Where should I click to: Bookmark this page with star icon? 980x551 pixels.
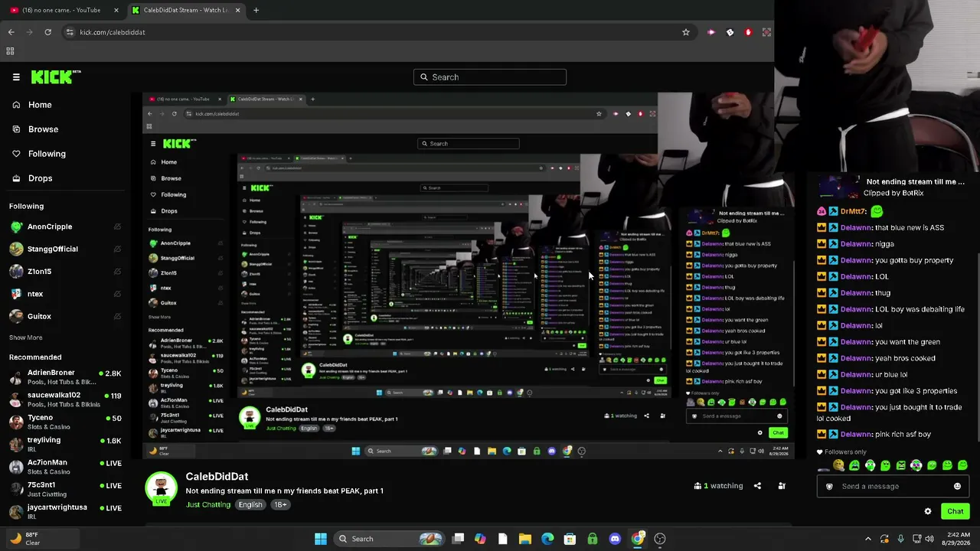(x=686, y=32)
